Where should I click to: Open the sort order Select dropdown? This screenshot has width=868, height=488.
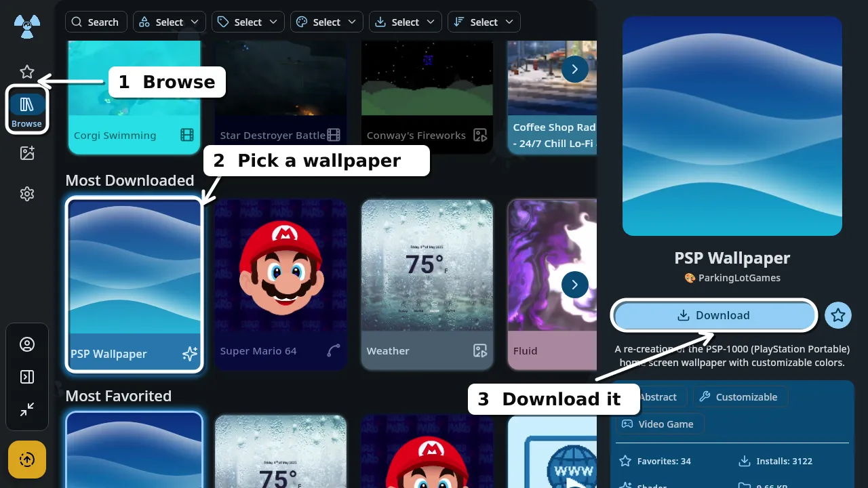[484, 22]
